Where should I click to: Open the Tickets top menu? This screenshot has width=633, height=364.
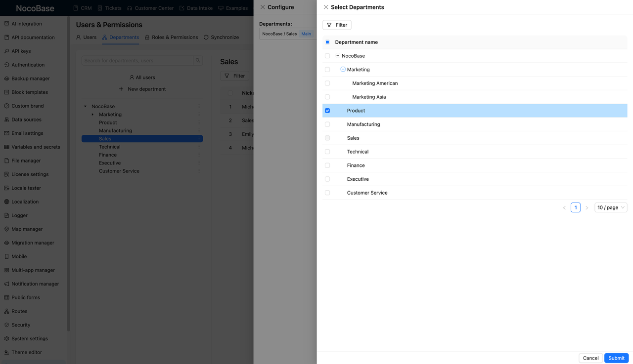[x=109, y=8]
